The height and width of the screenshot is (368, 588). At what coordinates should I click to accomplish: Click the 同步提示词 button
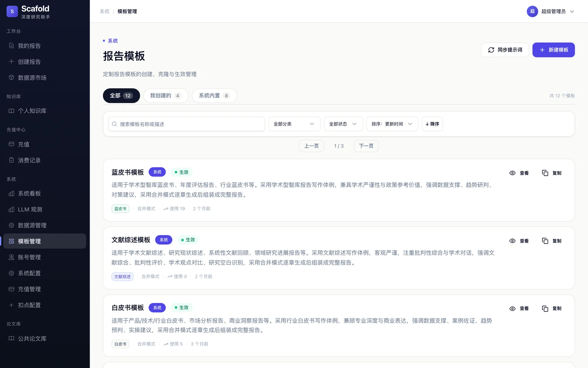[x=505, y=50]
